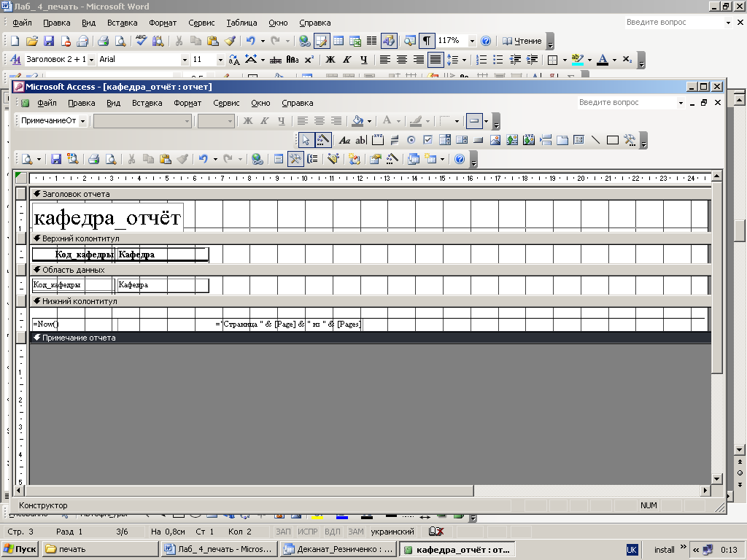Select the Combo Box tool in toolbox
Image resolution: width=747 pixels, height=560 pixels.
coord(445,140)
